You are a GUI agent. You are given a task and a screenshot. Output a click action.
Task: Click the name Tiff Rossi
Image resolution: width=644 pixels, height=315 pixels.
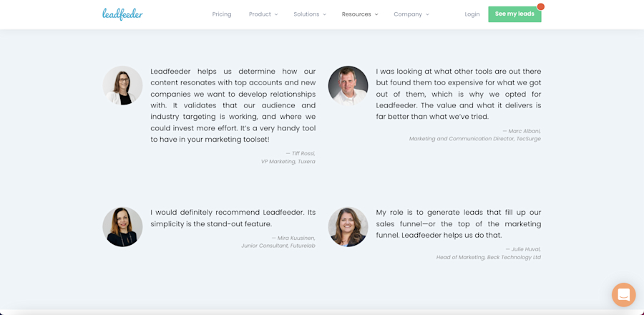(303, 154)
